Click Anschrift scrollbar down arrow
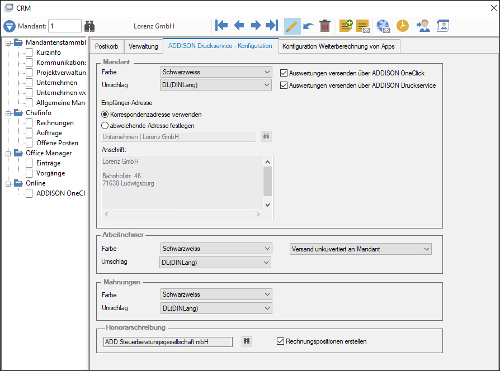This screenshot has height=371, width=500. [x=267, y=205]
